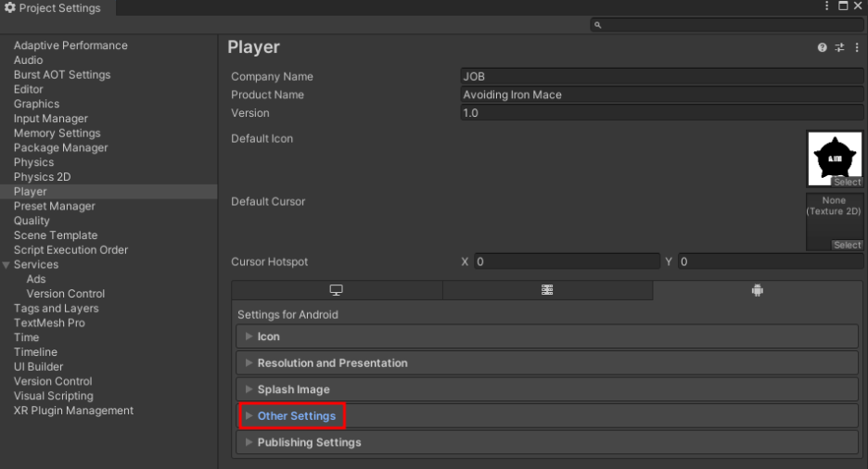This screenshot has height=469, width=868.
Task: Open Visual Scripting settings
Action: 53,396
